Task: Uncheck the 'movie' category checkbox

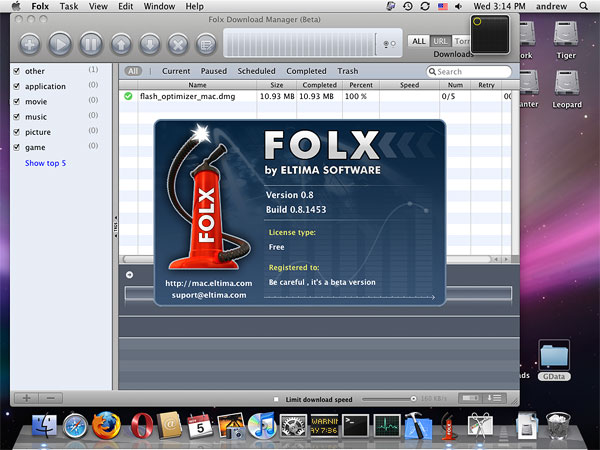Action: pyautogui.click(x=16, y=102)
